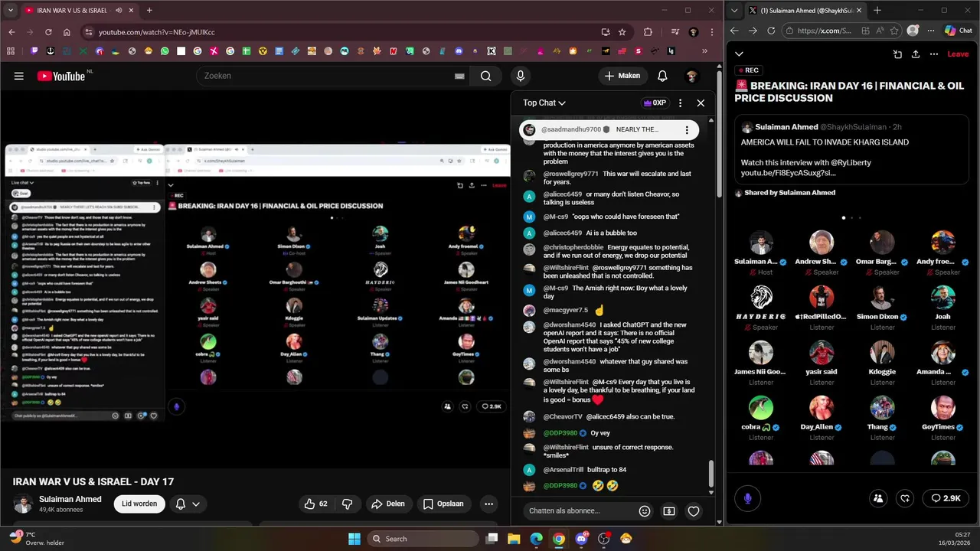Open the on-screen keyboard icon in search box
The image size is (980, 551).
click(x=459, y=76)
